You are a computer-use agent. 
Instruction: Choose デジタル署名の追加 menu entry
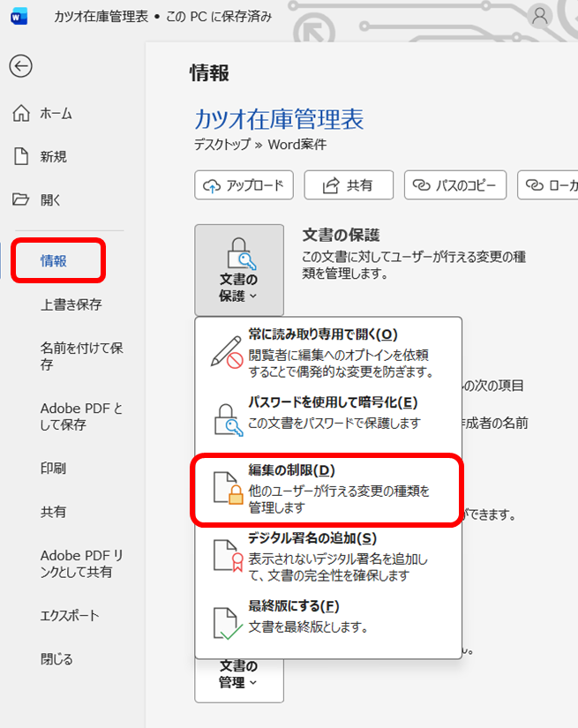[327, 556]
